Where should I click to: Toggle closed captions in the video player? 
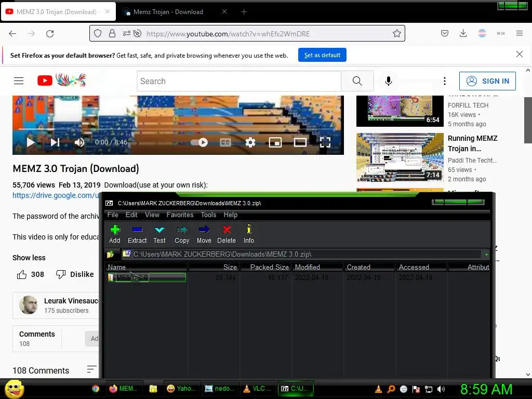click(225, 142)
